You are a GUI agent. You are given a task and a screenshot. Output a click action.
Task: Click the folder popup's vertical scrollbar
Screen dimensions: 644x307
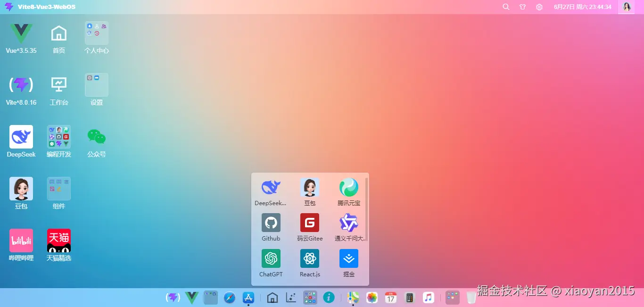(366, 209)
